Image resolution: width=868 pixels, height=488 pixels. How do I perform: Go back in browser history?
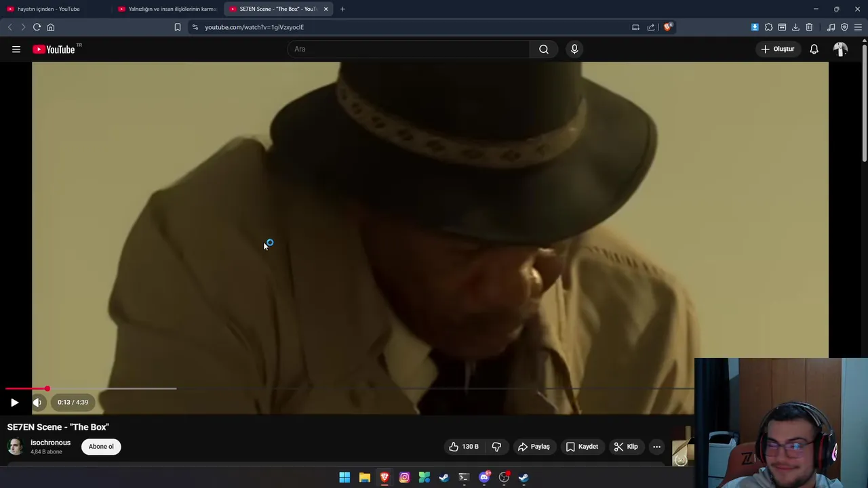coord(9,27)
